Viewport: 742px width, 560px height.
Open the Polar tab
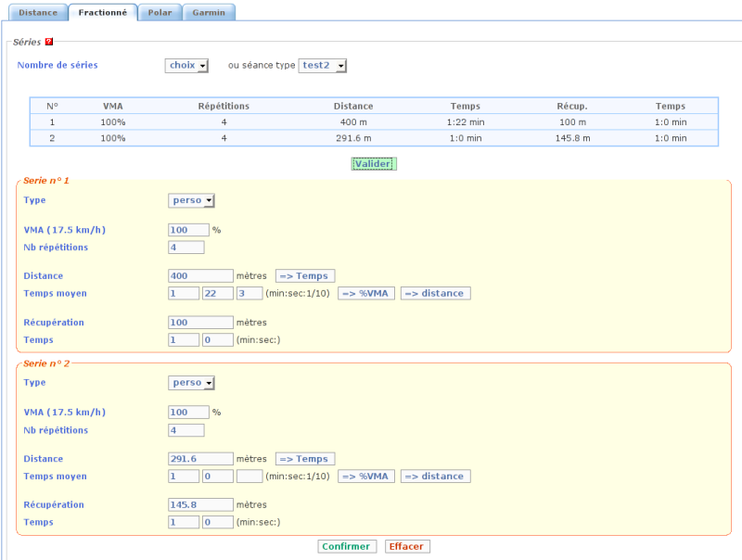[x=160, y=13]
